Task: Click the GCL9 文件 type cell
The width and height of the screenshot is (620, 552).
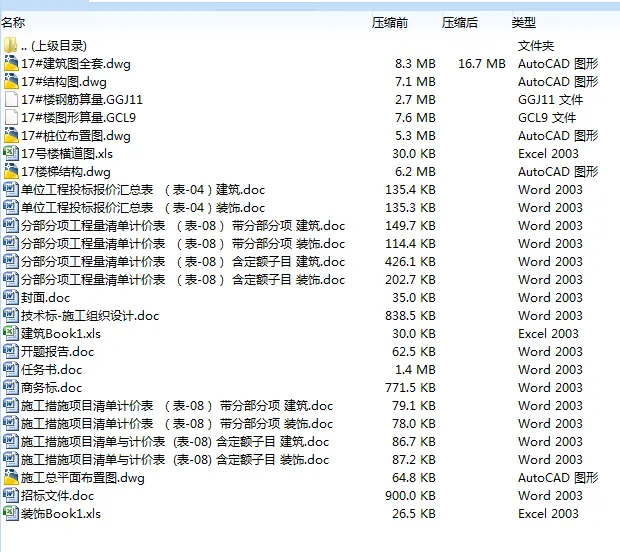Action: pos(547,118)
